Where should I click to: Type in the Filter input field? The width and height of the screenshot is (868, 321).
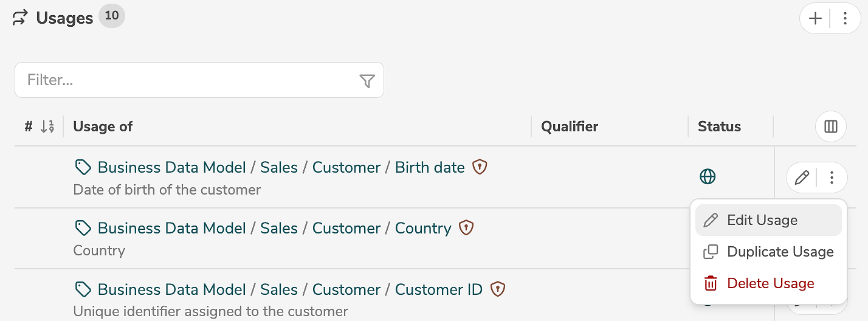188,80
